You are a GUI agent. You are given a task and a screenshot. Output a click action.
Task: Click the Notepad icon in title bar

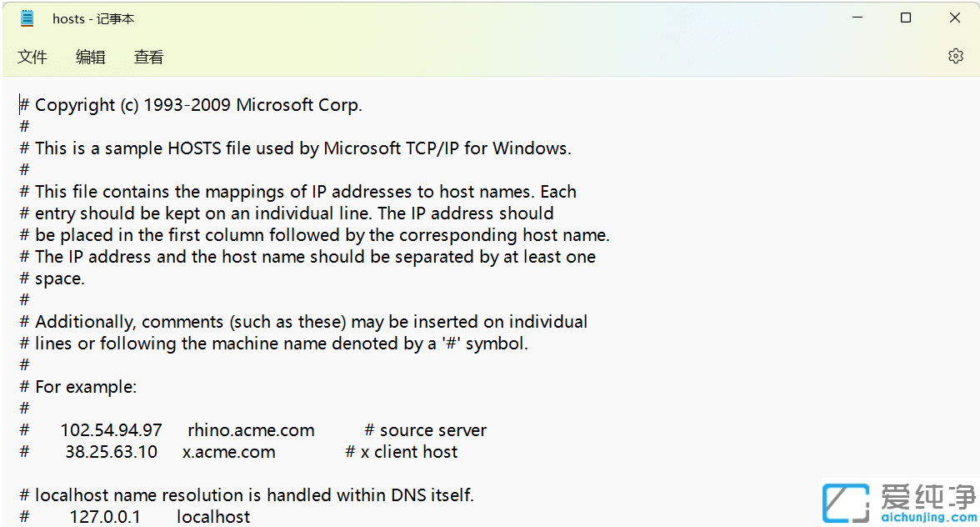click(27, 18)
